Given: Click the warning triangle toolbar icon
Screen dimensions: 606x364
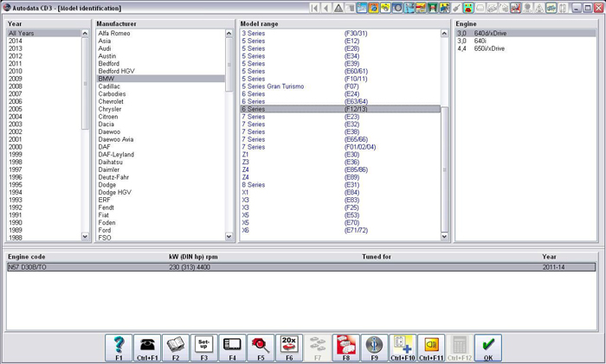Looking at the screenshot, I should tap(338, 8).
